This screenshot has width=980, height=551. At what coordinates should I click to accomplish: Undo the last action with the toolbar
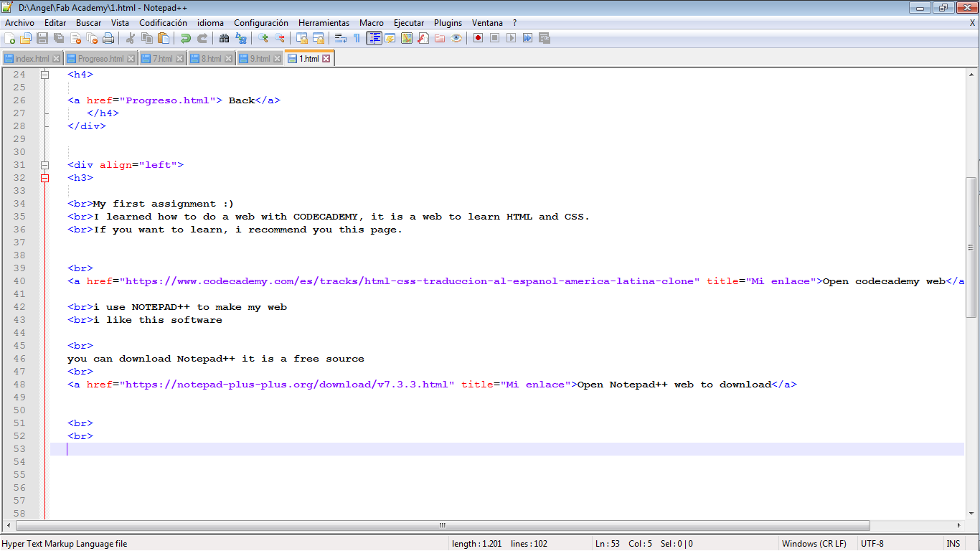186,38
